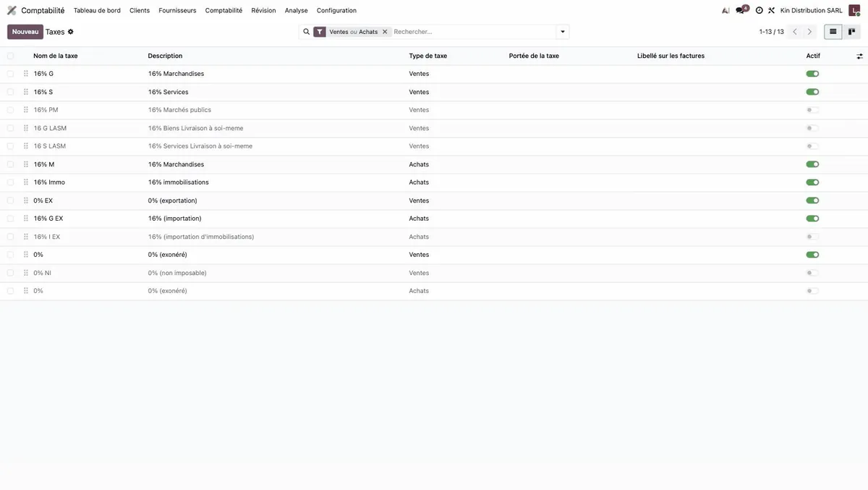Open the Révision menu
Viewport: 868px width, 490px height.
pyautogui.click(x=263, y=10)
